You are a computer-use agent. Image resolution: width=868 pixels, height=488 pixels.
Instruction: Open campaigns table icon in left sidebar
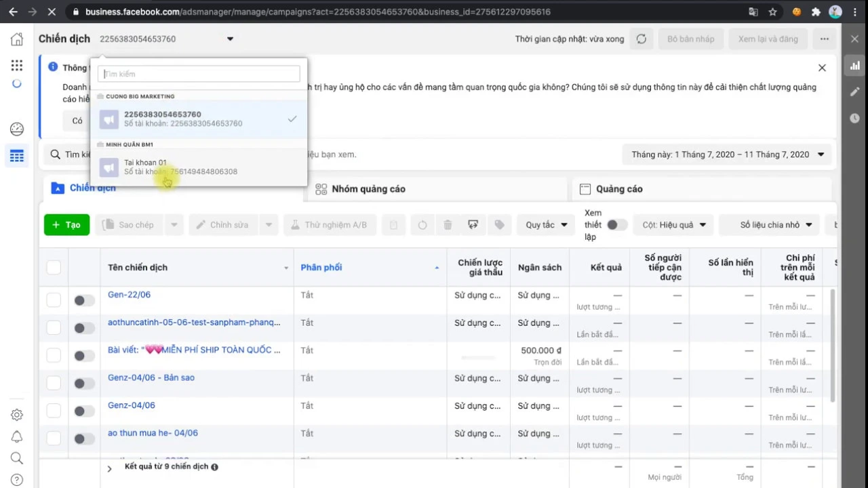point(17,156)
